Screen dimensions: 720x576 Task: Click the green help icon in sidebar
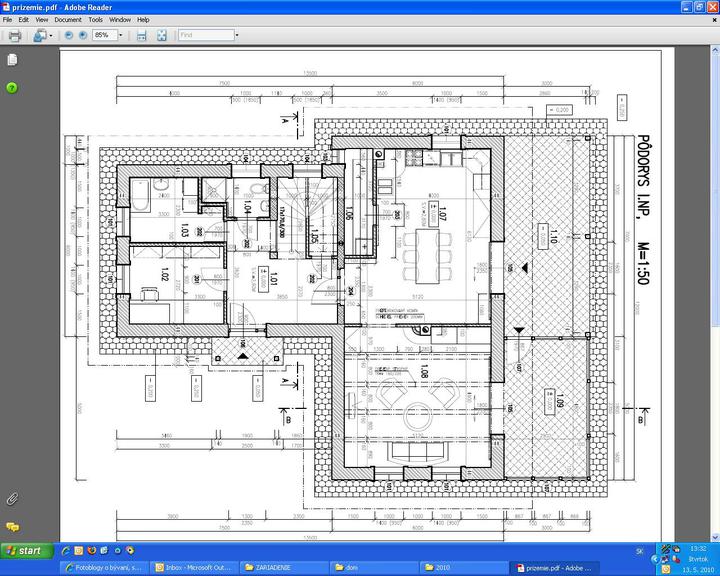12,87
